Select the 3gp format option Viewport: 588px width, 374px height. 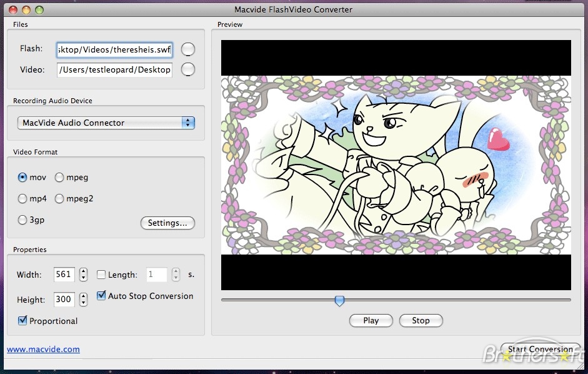tap(22, 220)
